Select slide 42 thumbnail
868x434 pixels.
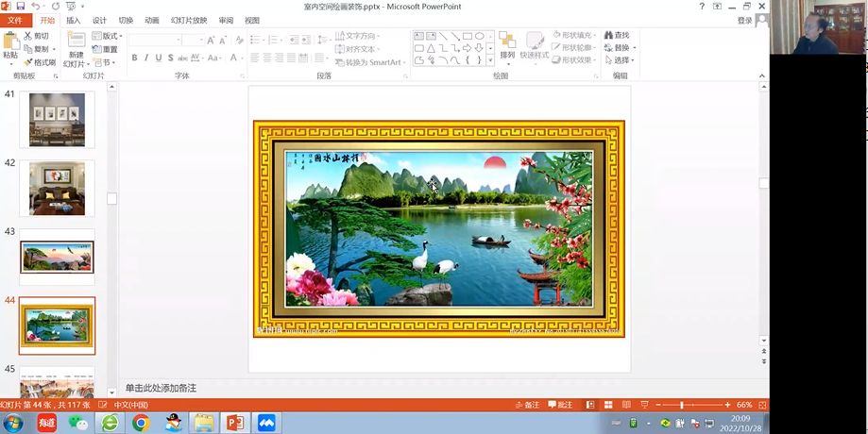[x=57, y=189]
